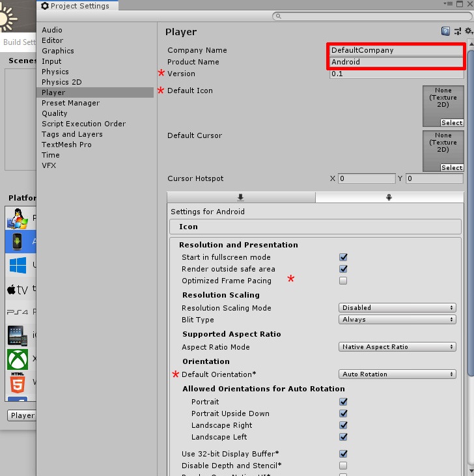Click the preset sliders icon in Player header
The width and height of the screenshot is (474, 476).
(458, 31)
